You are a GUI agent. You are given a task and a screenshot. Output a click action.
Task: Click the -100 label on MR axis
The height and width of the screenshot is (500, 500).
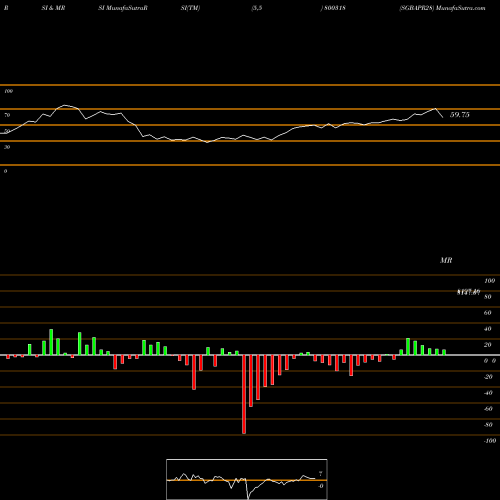click(x=490, y=441)
